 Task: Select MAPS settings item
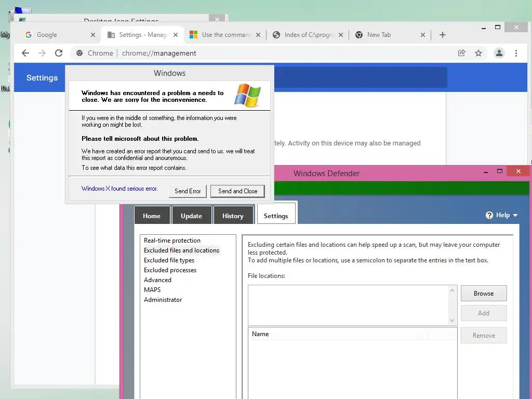click(152, 290)
